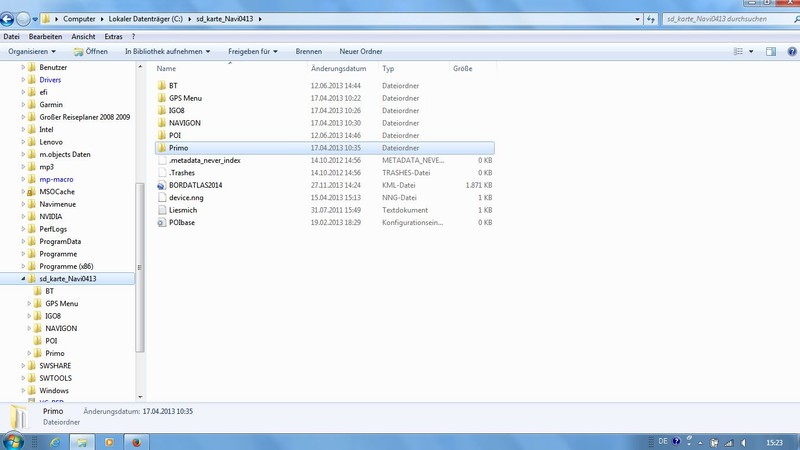Click the Neuer Ordner button
Viewport: 800px width, 450px height.
[362, 51]
